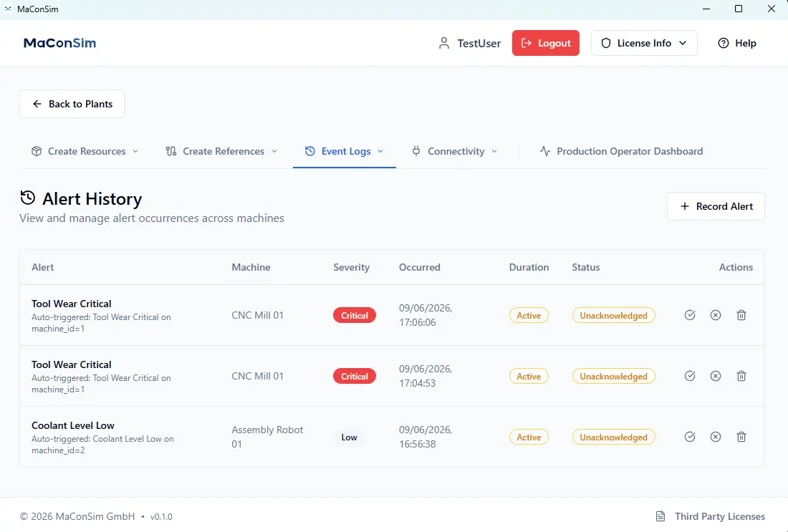Click the Duration column header
Viewport: 788px width, 532px height.
pos(529,267)
